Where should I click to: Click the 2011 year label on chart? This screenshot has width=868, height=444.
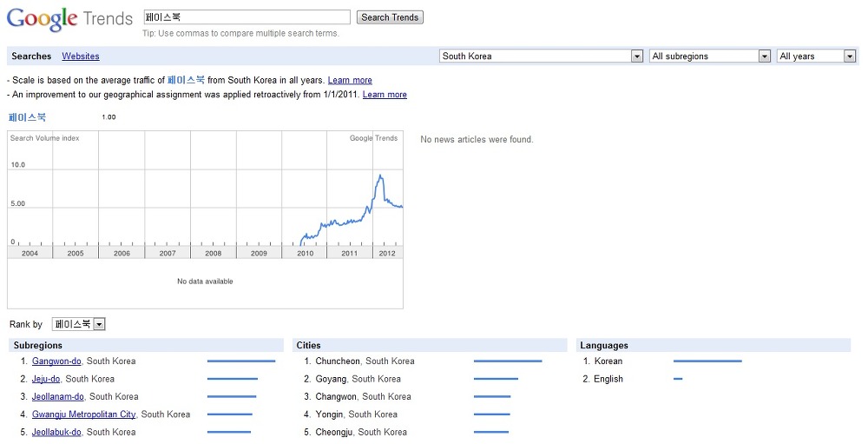(349, 254)
